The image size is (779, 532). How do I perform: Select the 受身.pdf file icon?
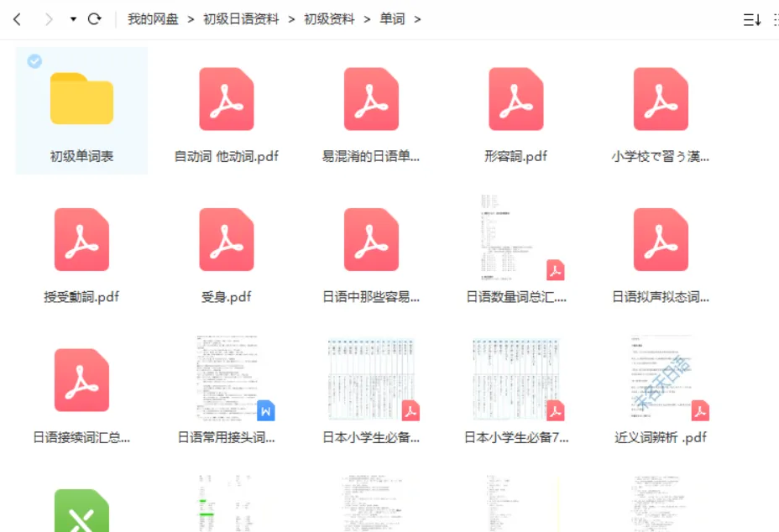(227, 239)
